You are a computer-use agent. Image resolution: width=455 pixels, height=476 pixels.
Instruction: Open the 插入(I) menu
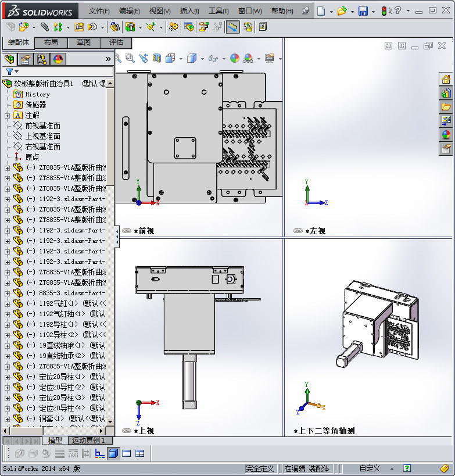pyautogui.click(x=189, y=11)
